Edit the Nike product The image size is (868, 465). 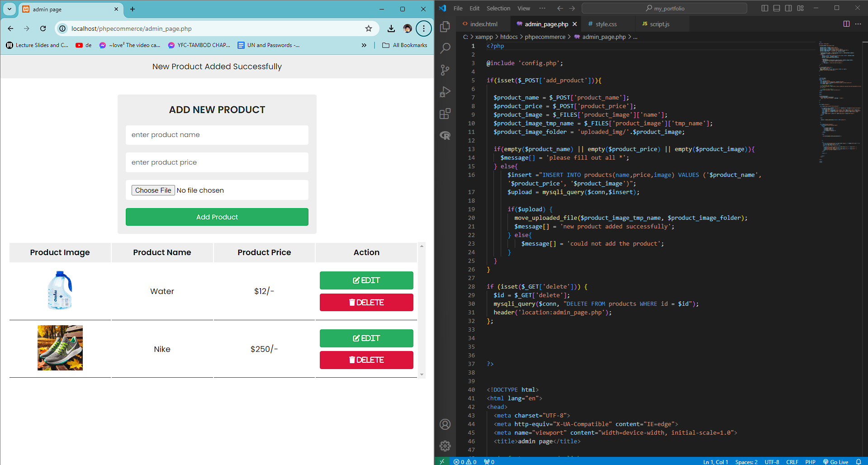pos(366,338)
